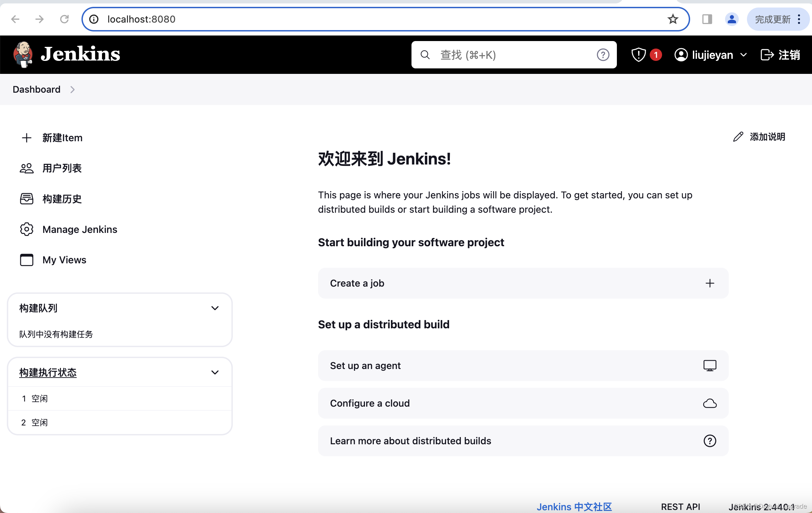Open the Jenkins 中文社区 footer link

tap(574, 507)
